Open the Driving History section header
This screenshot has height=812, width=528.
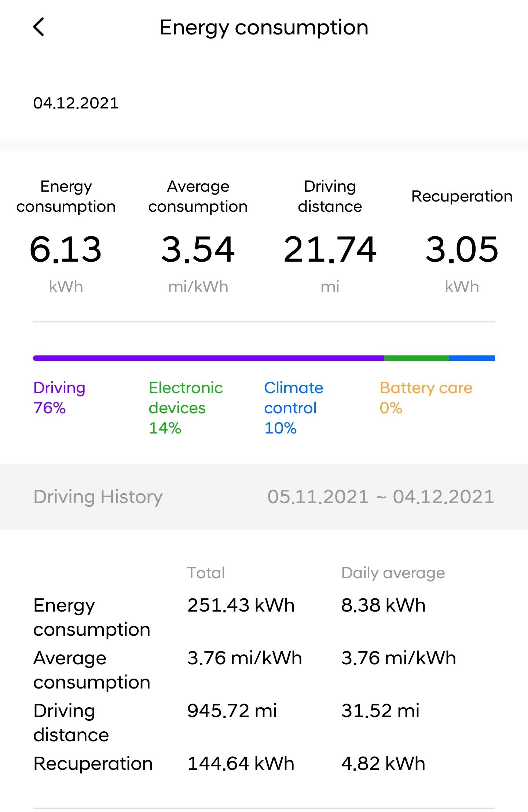[98, 497]
